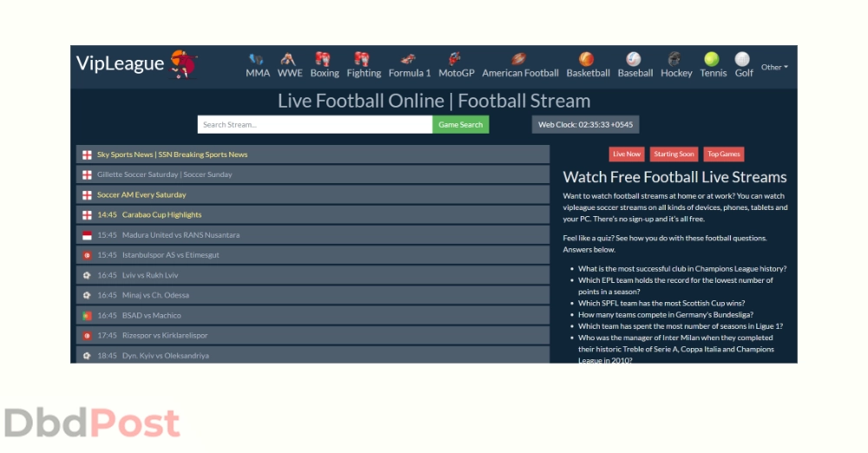This screenshot has width=868, height=453.
Task: Go to the WWE section label
Action: click(x=290, y=73)
